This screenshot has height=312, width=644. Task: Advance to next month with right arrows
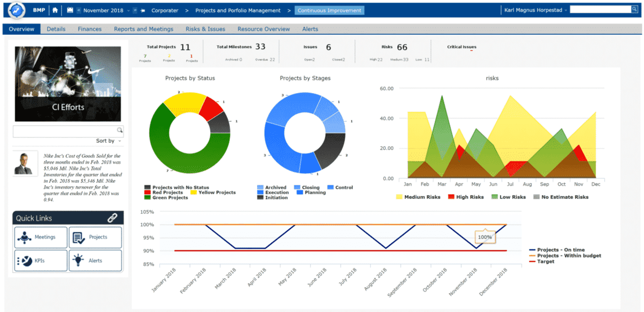135,11
